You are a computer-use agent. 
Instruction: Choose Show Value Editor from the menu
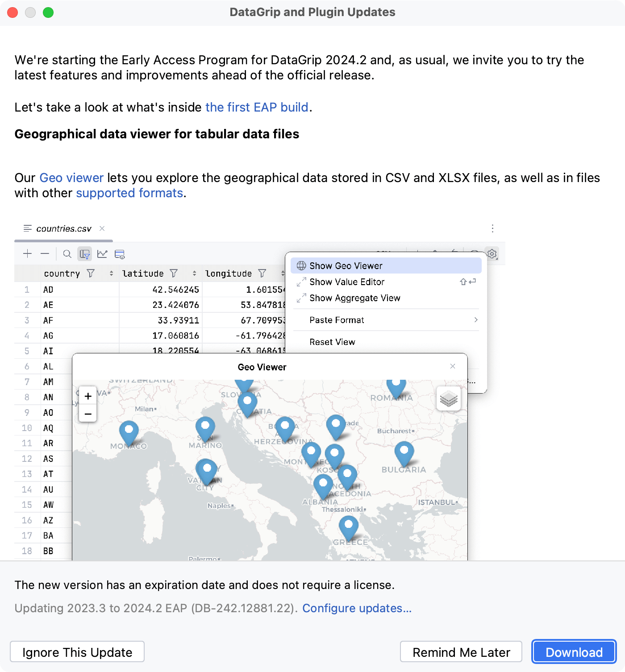click(x=347, y=282)
